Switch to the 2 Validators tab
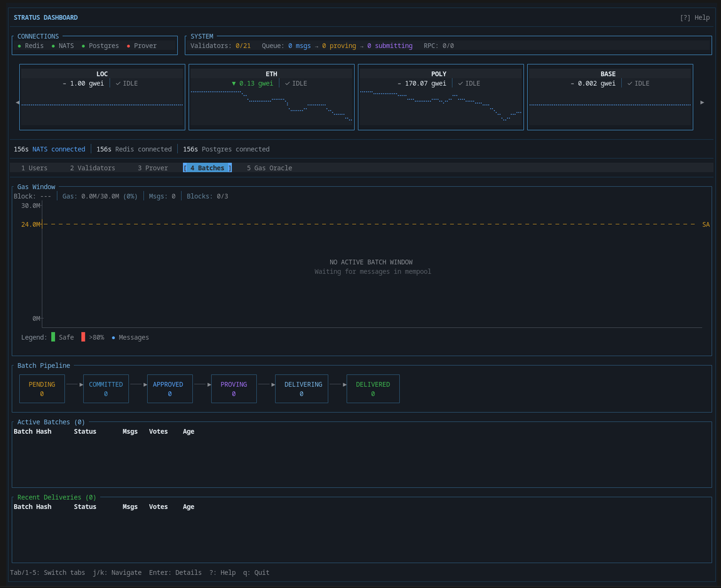The height and width of the screenshot is (588, 721). [x=93, y=168]
